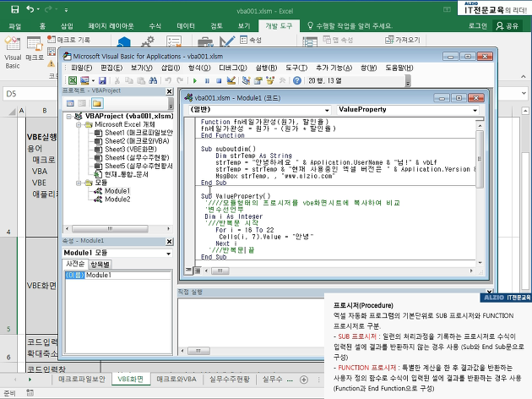This screenshot has width=532, height=399.
Task: Click the (이름) Module1 property field
Action: pyautogui.click(x=117, y=275)
